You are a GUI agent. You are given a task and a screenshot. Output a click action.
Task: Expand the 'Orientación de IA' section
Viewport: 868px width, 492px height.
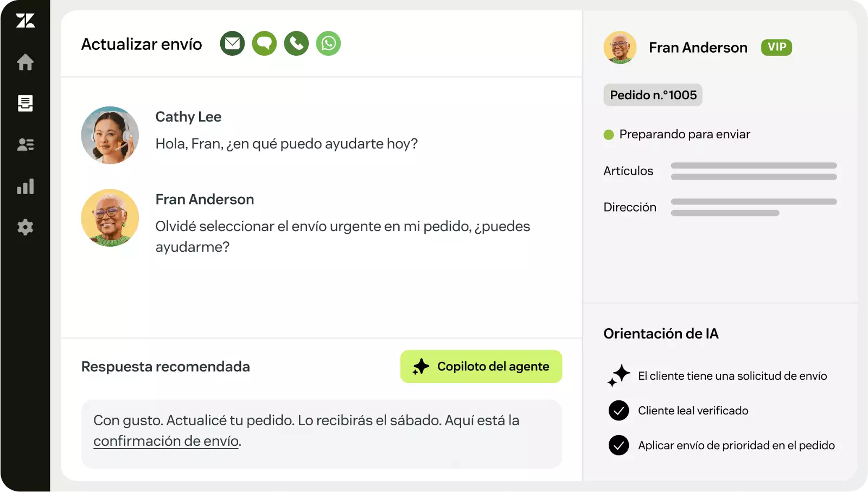point(660,334)
